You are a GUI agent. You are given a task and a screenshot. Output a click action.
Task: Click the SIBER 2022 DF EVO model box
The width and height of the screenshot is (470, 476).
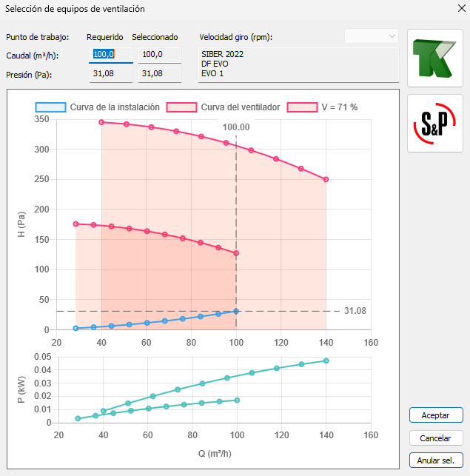298,64
